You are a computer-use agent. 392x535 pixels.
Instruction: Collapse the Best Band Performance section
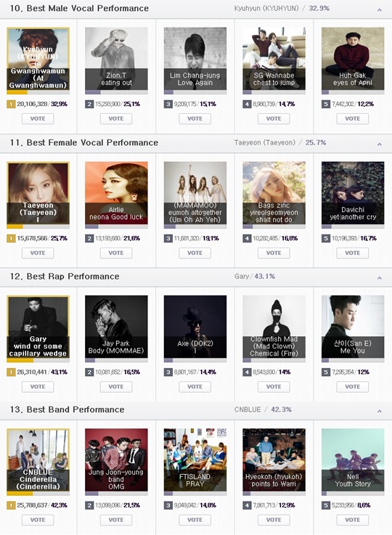pyautogui.click(x=380, y=411)
